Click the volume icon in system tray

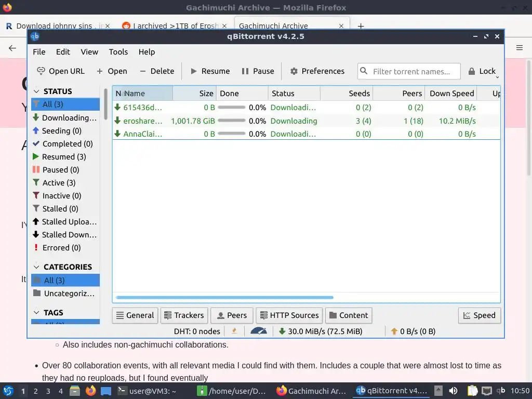(453, 391)
